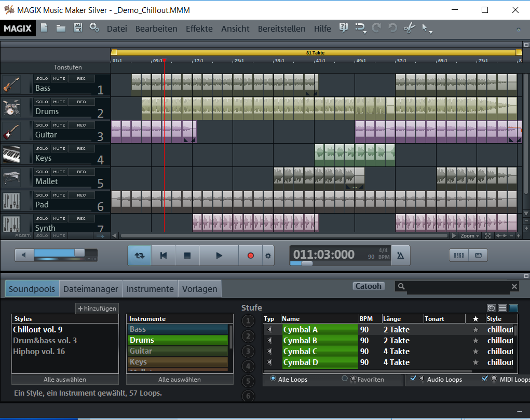Open transport playback settings gear
This screenshot has height=420, width=530.
268,256
